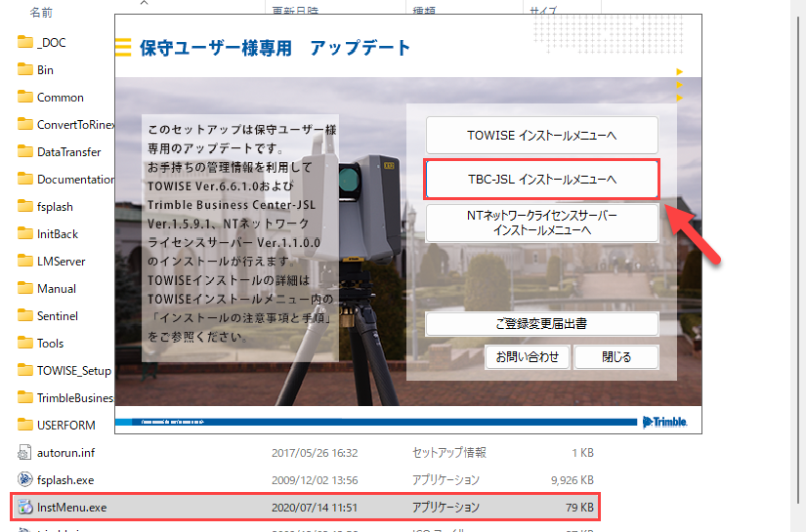Select the autorun.inf file name
The width and height of the screenshot is (806, 532).
65,452
